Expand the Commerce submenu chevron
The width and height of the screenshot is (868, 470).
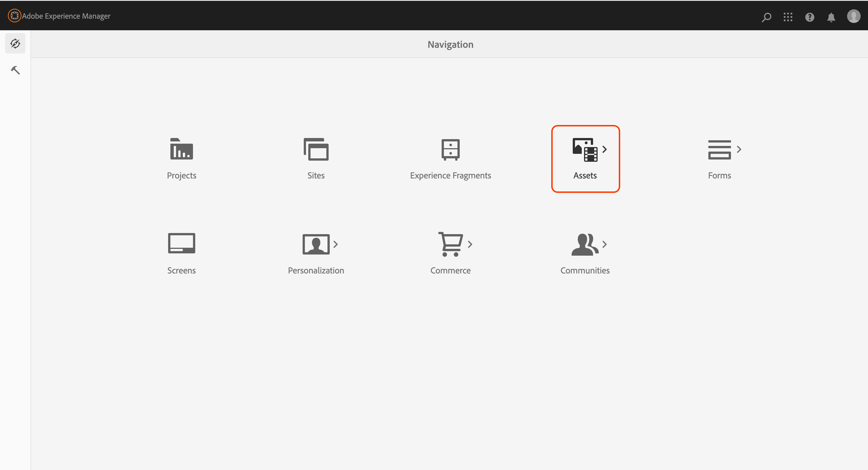[x=470, y=244]
